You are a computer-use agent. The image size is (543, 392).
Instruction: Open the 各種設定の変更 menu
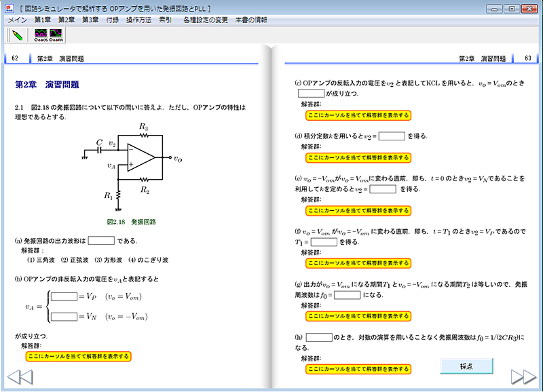(206, 20)
